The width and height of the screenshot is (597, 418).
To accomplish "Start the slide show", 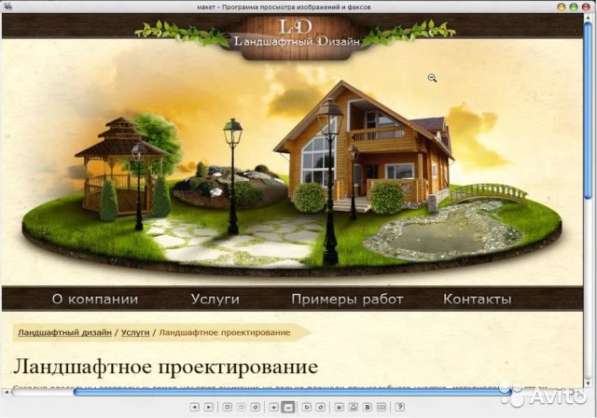I will pos(255,407).
